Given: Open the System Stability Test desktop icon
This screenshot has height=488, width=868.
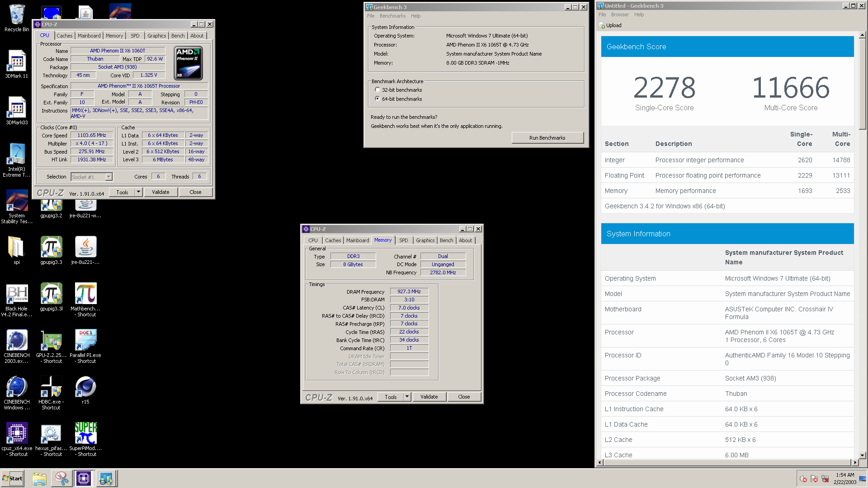Looking at the screenshot, I should [x=17, y=207].
